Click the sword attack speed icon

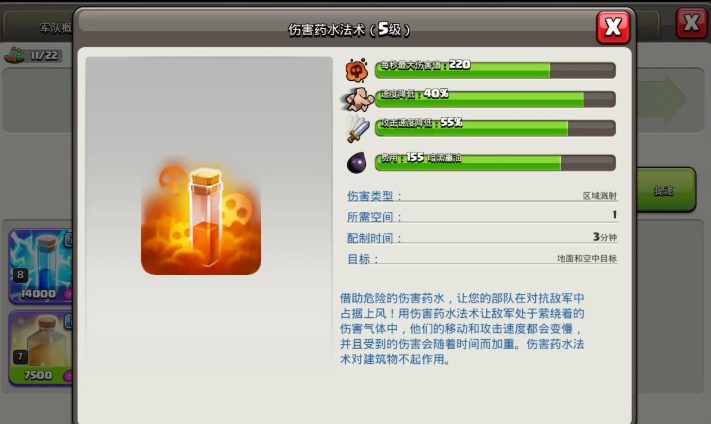pyautogui.click(x=358, y=128)
